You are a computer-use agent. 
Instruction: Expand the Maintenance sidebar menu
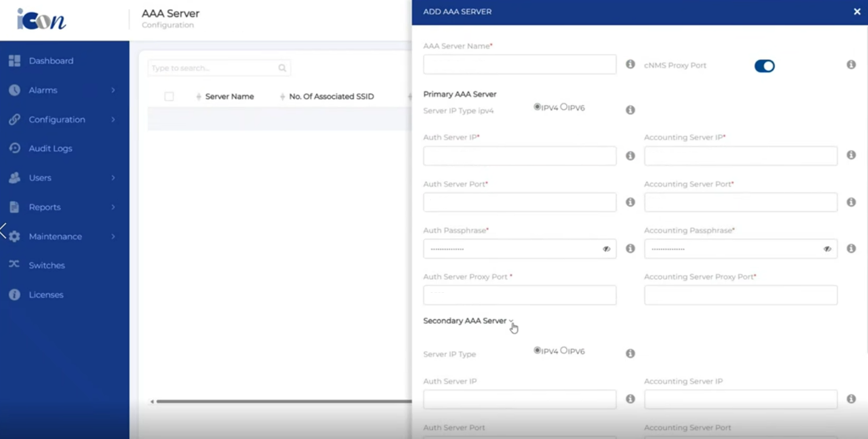point(55,236)
